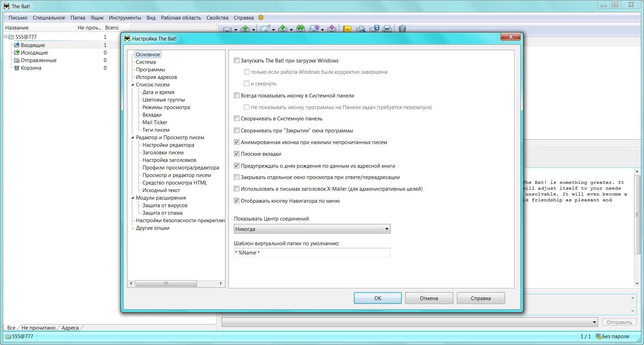Open the combo box arrow left of Отправить
The image size is (644, 345).
pyautogui.click(x=595, y=322)
